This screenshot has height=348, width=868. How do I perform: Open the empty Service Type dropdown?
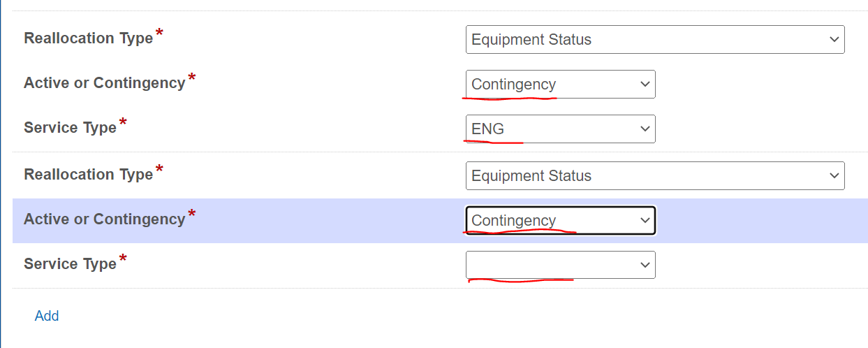click(x=560, y=265)
